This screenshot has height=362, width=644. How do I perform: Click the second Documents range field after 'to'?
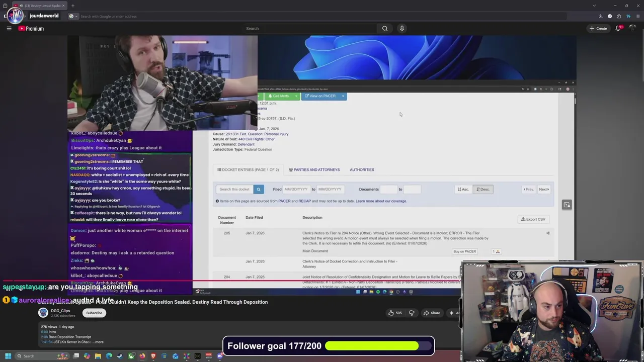412,189
